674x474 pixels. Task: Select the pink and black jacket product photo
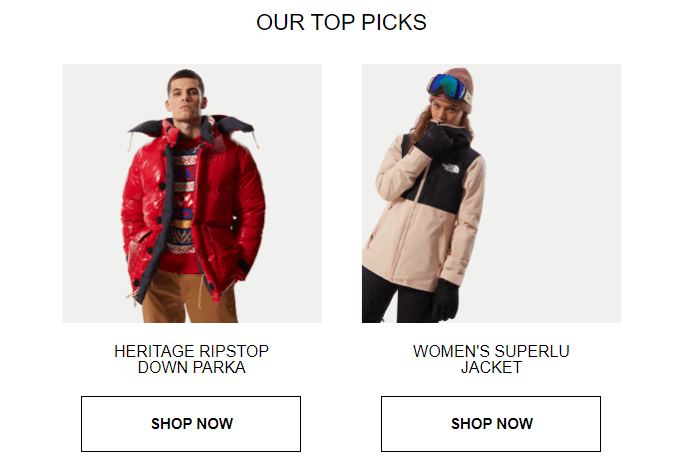tap(491, 193)
